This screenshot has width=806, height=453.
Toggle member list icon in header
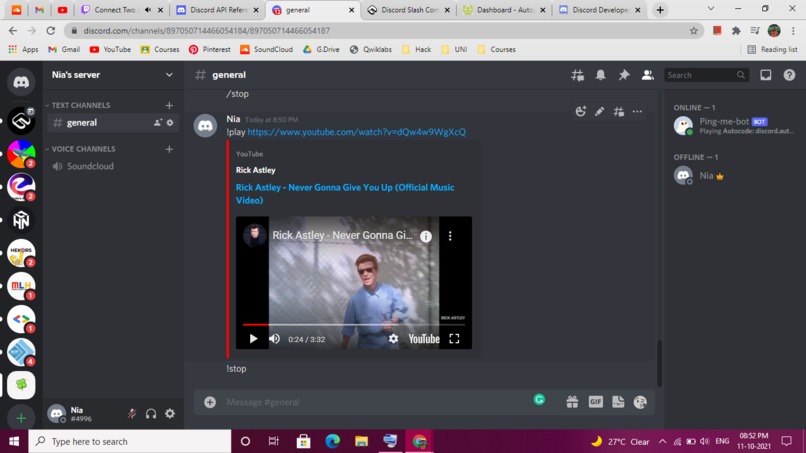[x=648, y=75]
